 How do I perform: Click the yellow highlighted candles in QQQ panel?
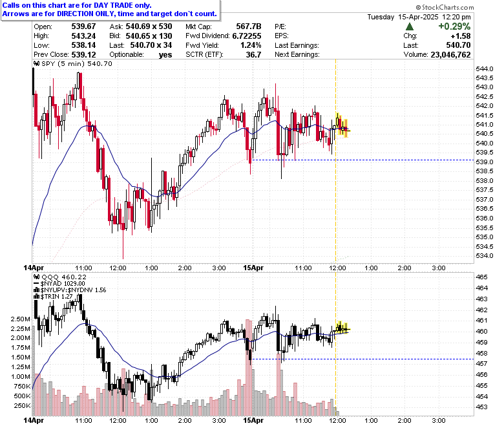[342, 328]
